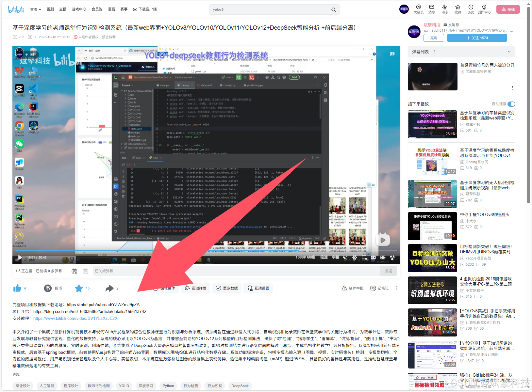Enable picture-in-picture mode icon
Screen dimensions: 532x392
(x=364, y=258)
